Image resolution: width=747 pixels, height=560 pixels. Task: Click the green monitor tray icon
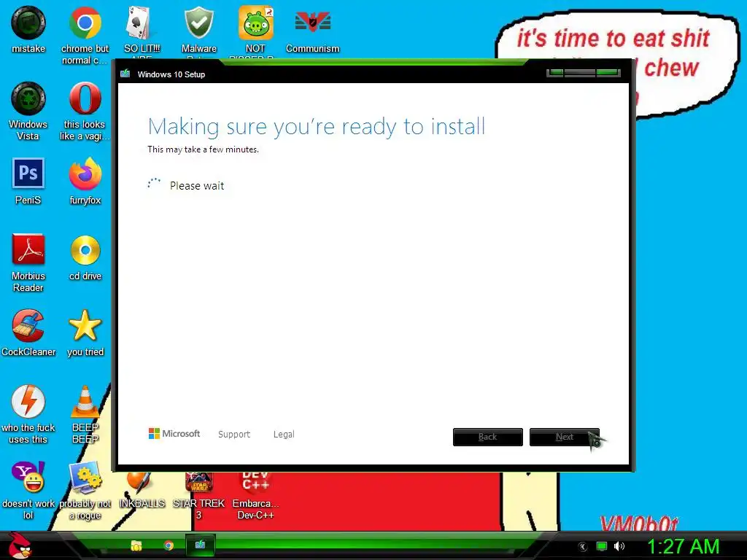602,547
